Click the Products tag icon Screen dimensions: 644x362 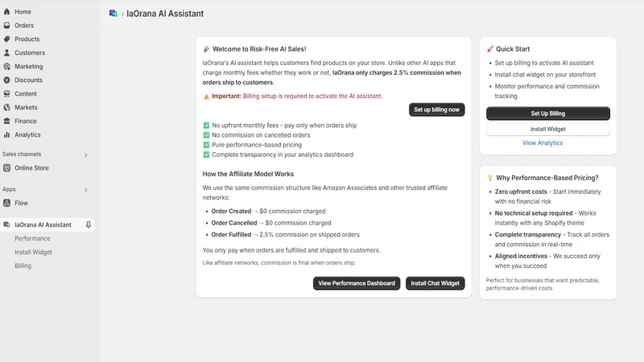(x=6, y=39)
